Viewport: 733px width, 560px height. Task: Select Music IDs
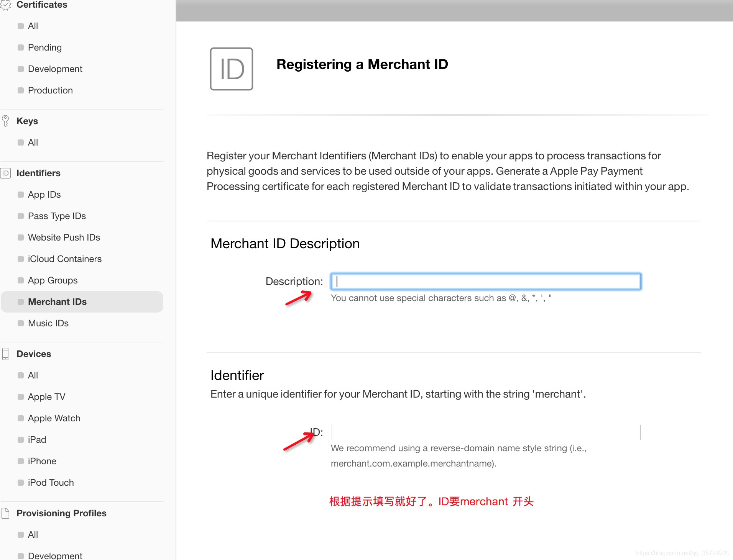tap(48, 323)
